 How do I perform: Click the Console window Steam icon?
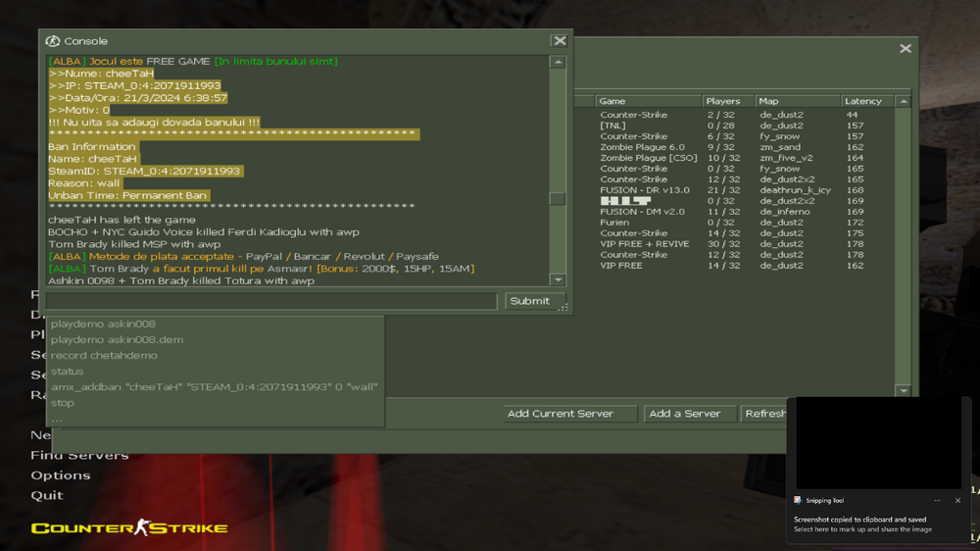pos(53,41)
